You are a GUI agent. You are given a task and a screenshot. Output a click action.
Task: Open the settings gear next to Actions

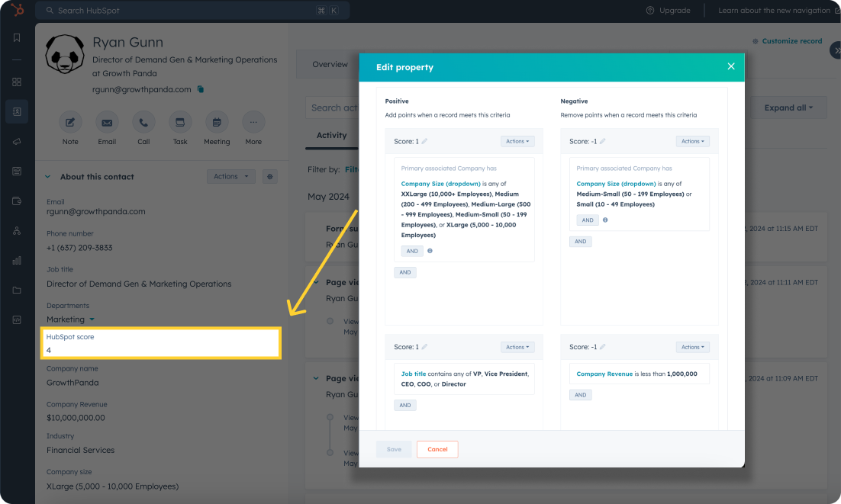click(269, 176)
